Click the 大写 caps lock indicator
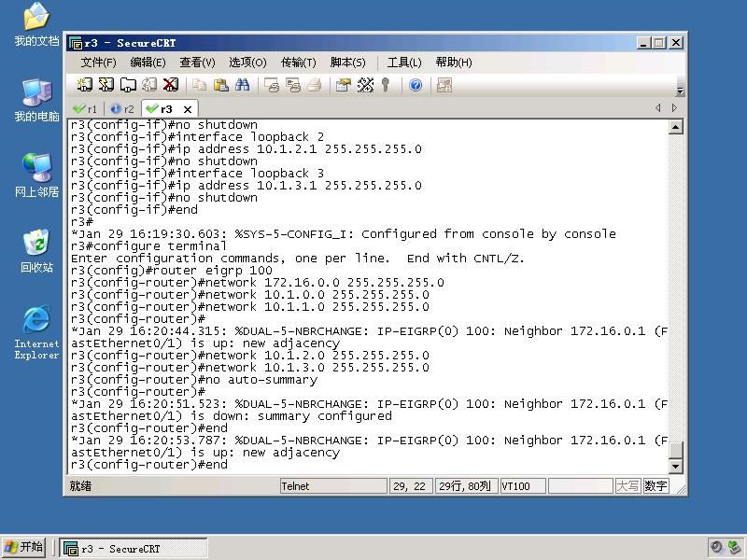The height and width of the screenshot is (560, 747). point(627,486)
